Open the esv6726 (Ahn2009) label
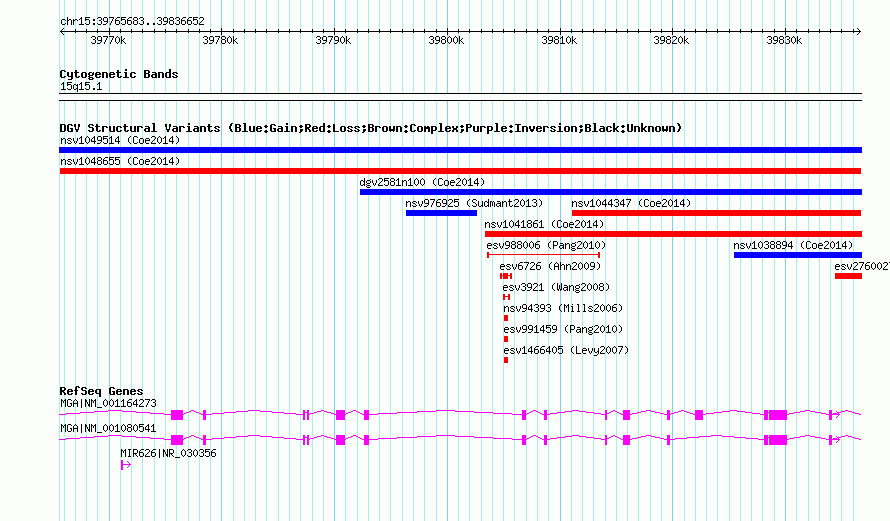The width and height of the screenshot is (890, 521). pos(550,266)
